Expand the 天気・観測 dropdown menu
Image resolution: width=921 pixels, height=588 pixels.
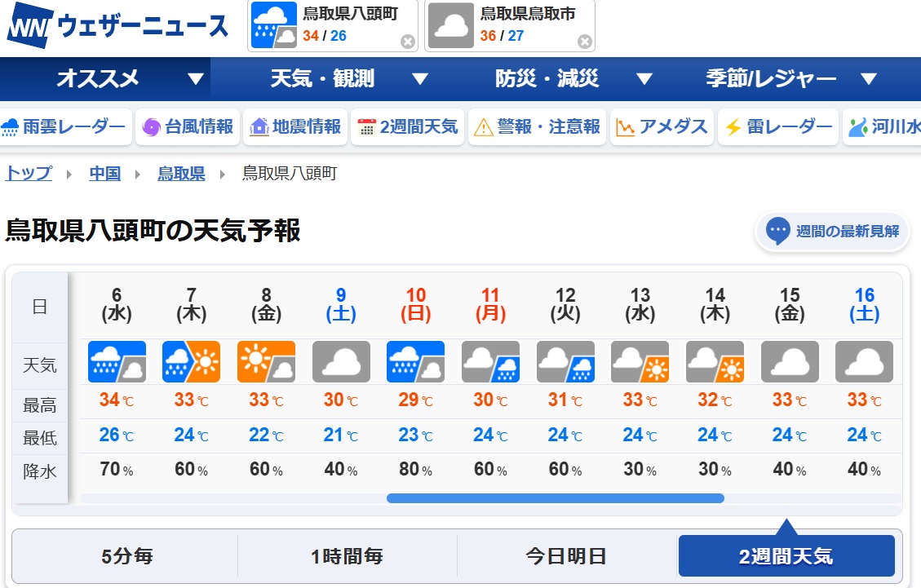click(420, 79)
